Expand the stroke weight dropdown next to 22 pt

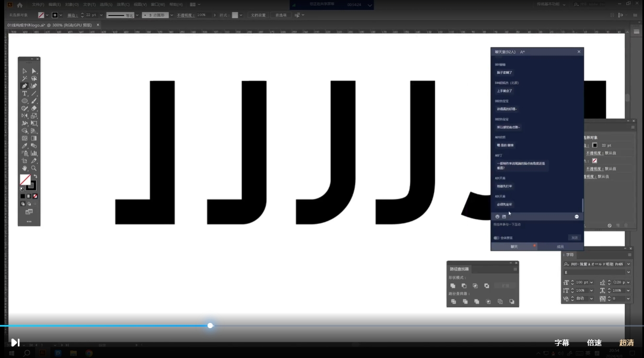coord(101,15)
